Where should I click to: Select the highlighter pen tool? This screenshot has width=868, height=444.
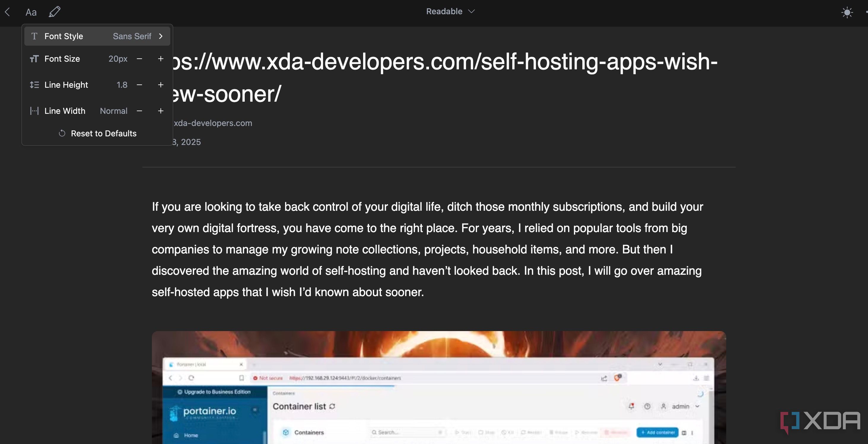55,12
